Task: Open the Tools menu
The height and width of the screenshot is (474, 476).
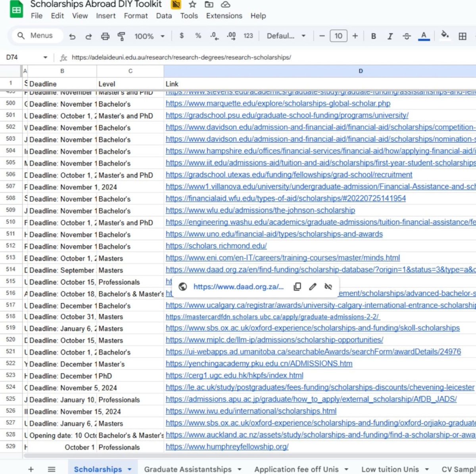Action: pyautogui.click(x=189, y=16)
